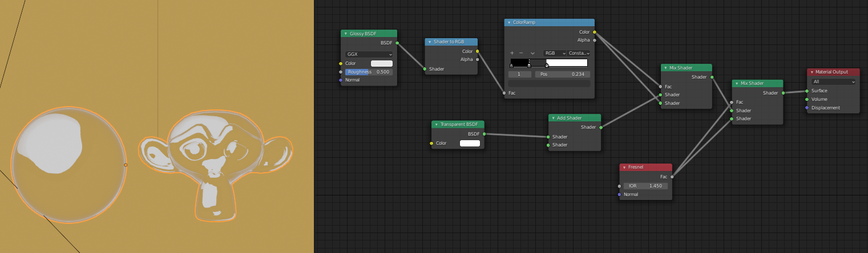Open the ColorRamp tools chevron menu
The width and height of the screenshot is (868, 253).
coord(532,52)
